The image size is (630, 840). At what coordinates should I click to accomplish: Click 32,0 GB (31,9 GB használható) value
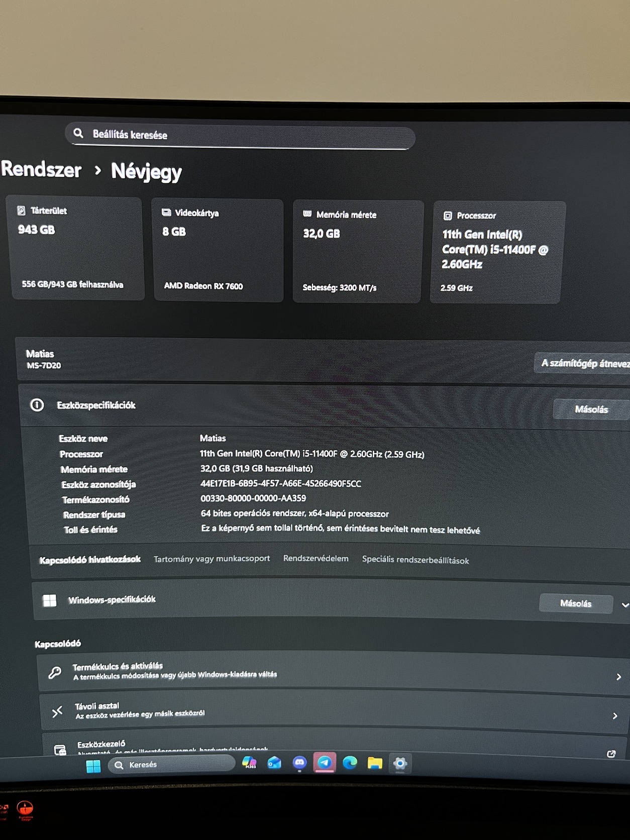(x=257, y=468)
